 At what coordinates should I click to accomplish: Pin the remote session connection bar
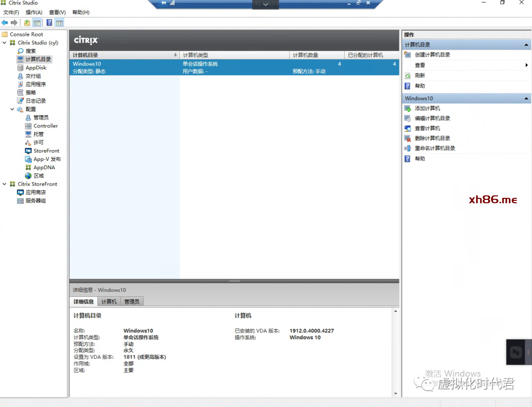point(163,3)
